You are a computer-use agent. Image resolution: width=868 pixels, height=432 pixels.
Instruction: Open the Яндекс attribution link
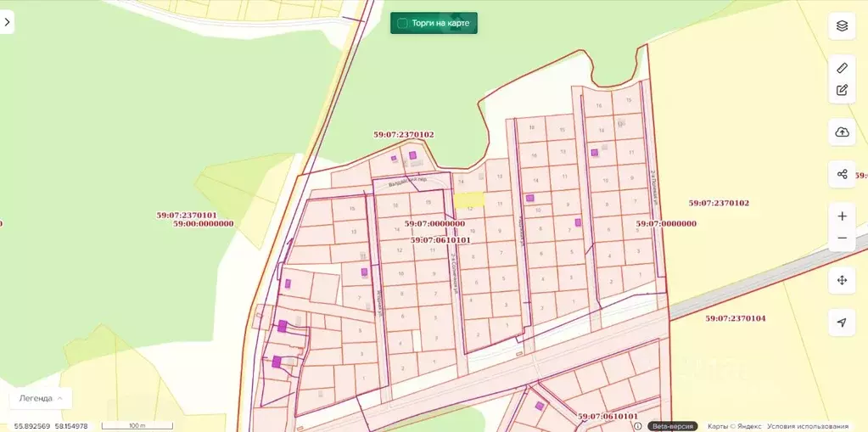(748, 426)
